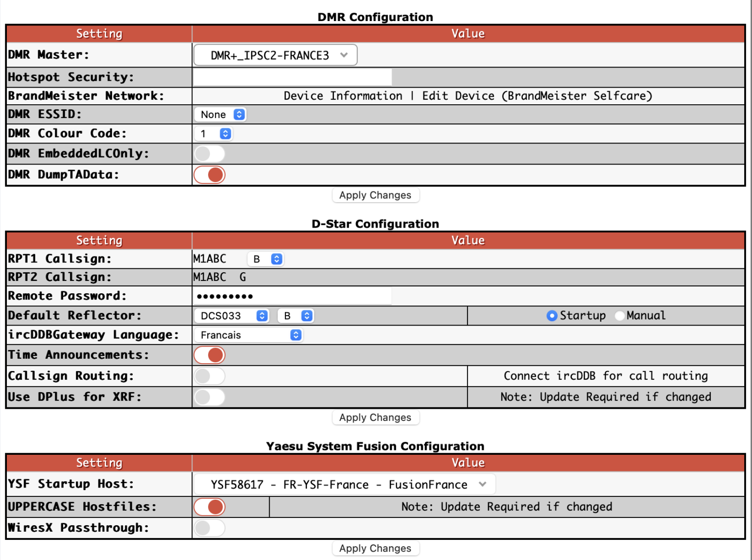The image size is (752, 560).
Task: Open the DMR Master dropdown
Action: click(275, 55)
